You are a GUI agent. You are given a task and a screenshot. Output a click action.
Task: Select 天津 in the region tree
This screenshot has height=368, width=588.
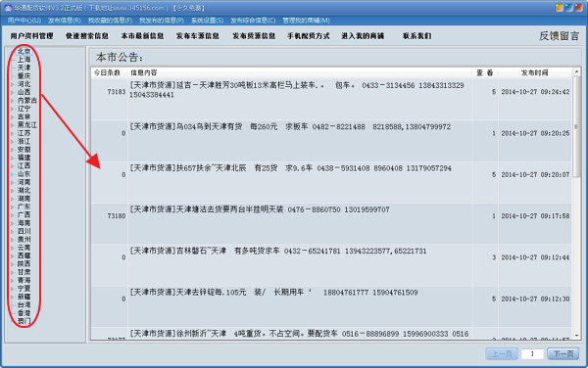(24, 68)
